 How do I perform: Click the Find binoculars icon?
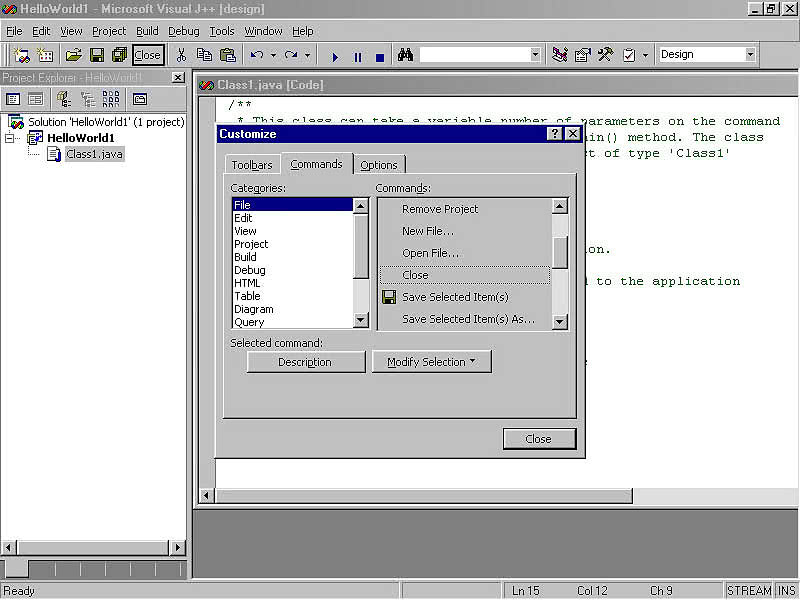(x=406, y=55)
